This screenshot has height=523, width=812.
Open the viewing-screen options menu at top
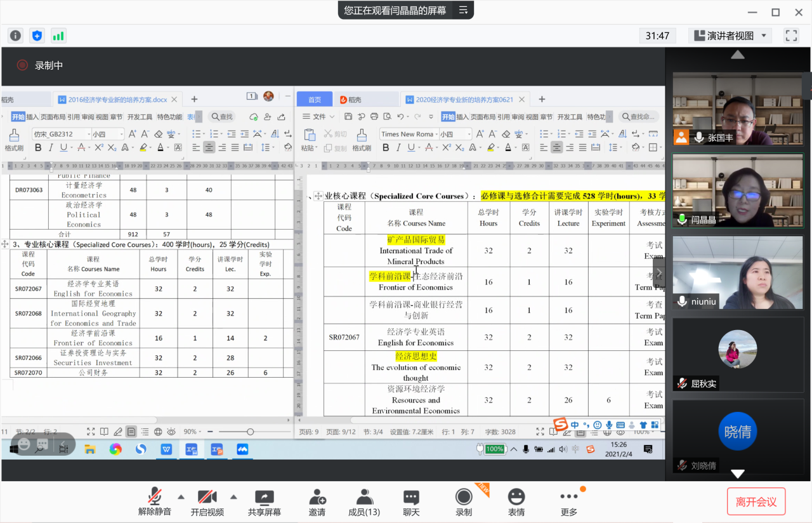[464, 10]
